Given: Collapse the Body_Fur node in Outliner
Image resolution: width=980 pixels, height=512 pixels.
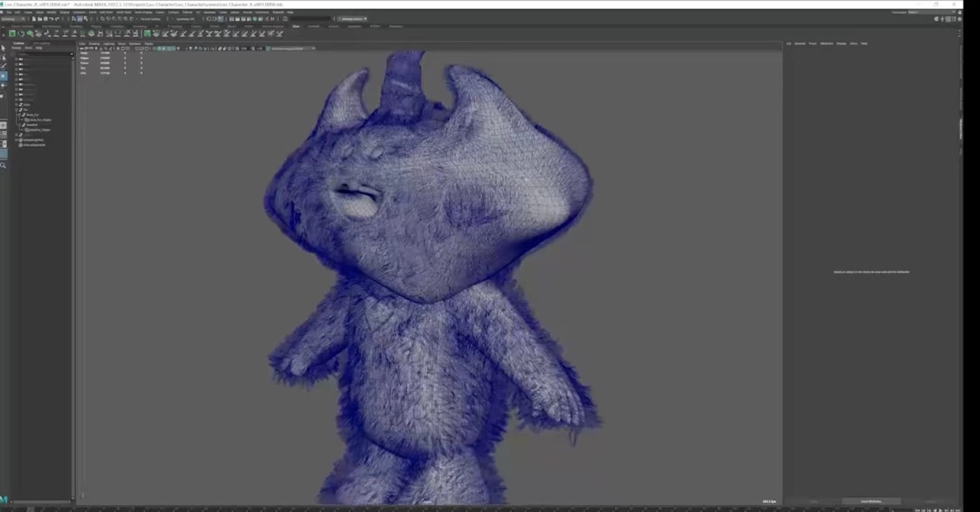Looking at the screenshot, I should 19,115.
